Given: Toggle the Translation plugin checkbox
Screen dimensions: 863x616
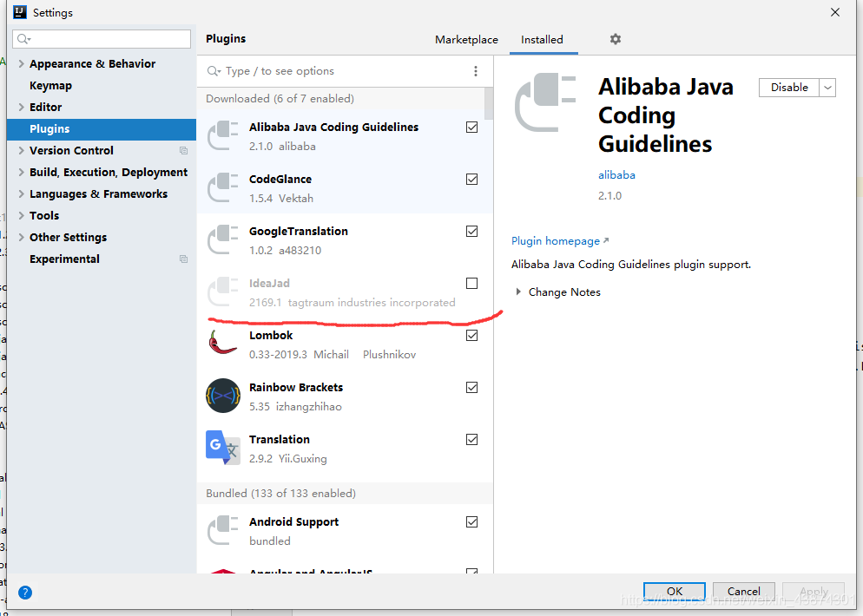Looking at the screenshot, I should pos(471,440).
